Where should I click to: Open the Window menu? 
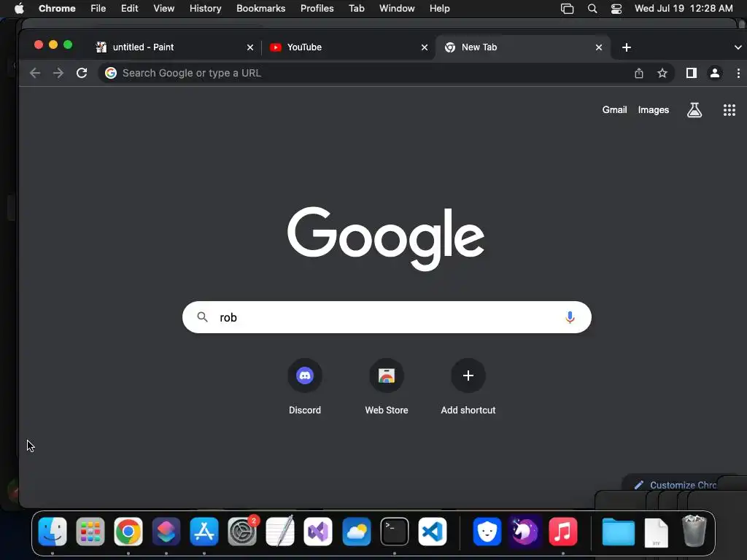click(397, 9)
